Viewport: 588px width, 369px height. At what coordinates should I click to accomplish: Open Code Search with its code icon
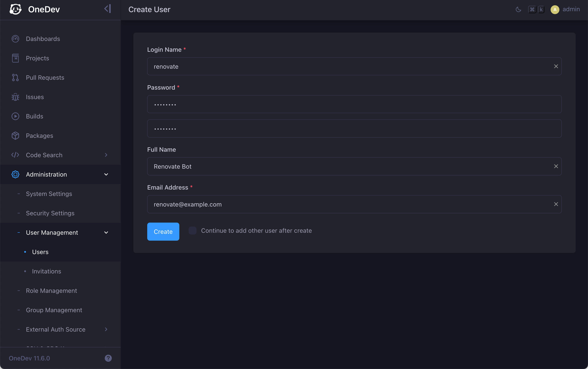coord(15,155)
